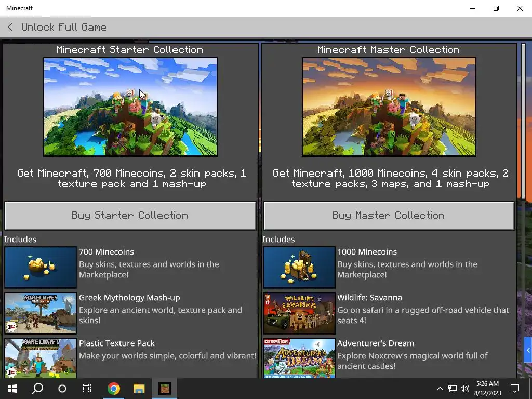Close the Minecraft window
This screenshot has height=399, width=532.
[520, 8]
